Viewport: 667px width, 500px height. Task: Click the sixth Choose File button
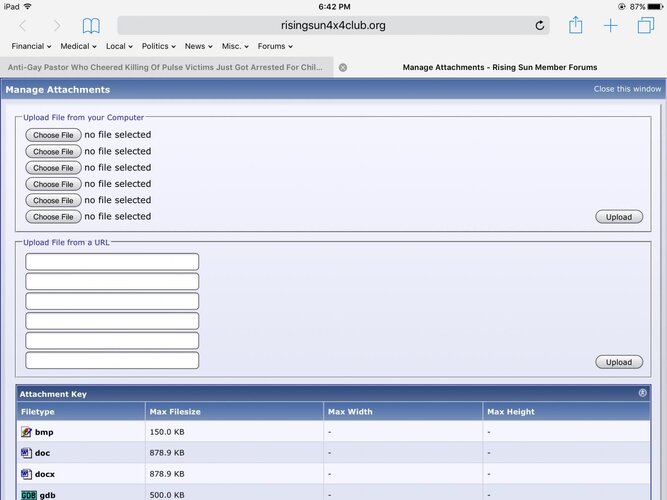point(53,217)
